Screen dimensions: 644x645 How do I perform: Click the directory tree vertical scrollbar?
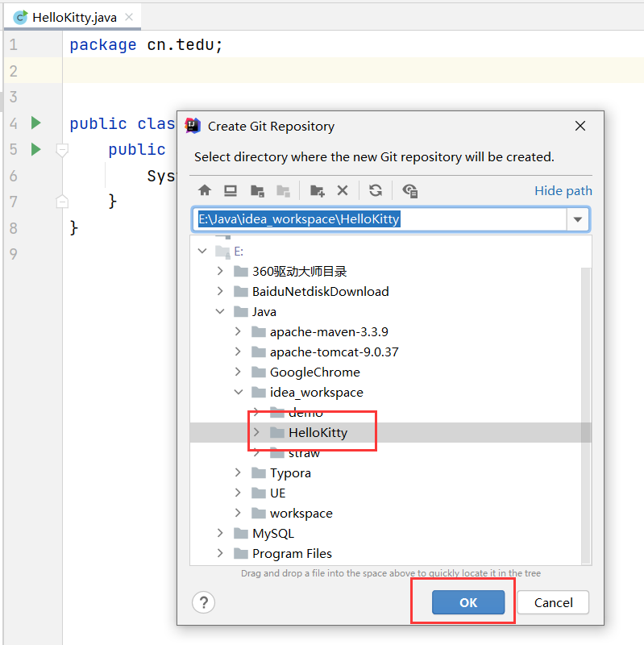(586, 415)
